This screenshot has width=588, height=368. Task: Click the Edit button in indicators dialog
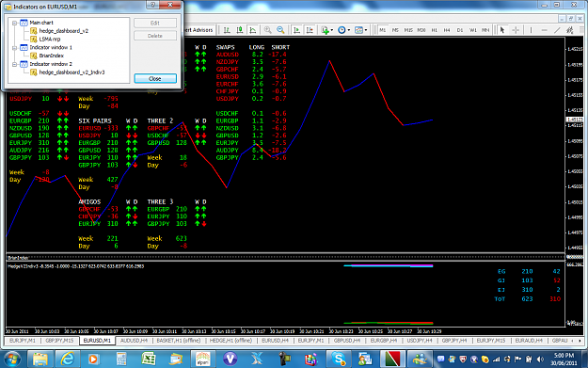click(155, 24)
